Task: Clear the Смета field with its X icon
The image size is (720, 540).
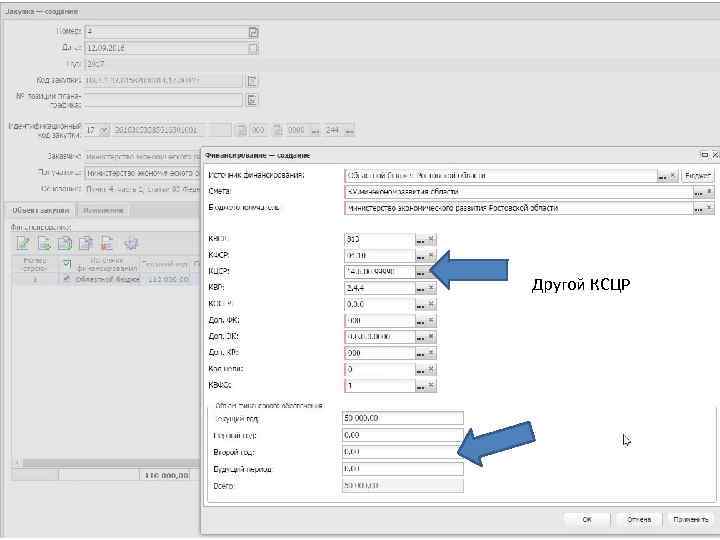Action: (709, 192)
